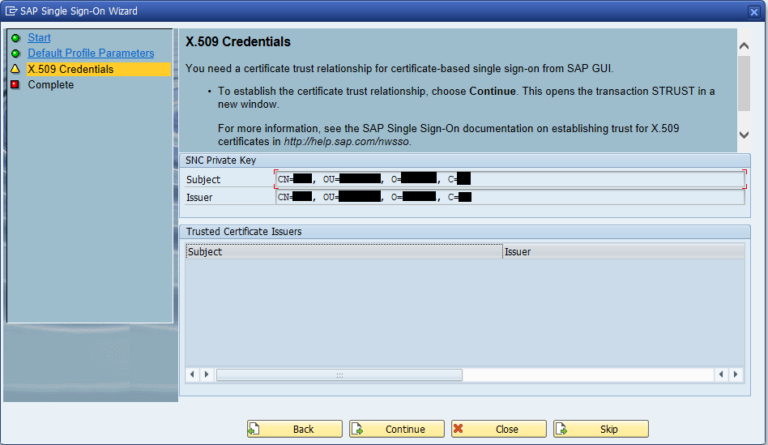Click the SAP wizard title bar icon
768x445 pixels.
pos(11,11)
